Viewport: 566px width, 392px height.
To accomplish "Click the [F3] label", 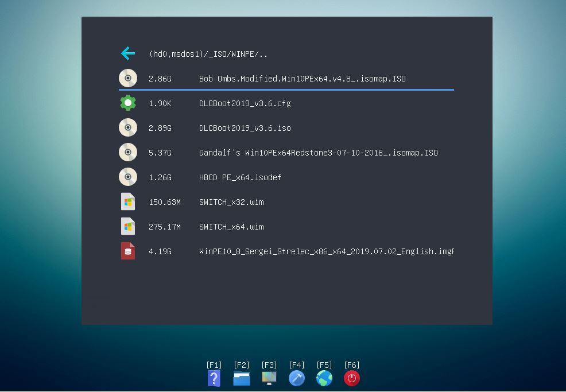I will point(269,365).
